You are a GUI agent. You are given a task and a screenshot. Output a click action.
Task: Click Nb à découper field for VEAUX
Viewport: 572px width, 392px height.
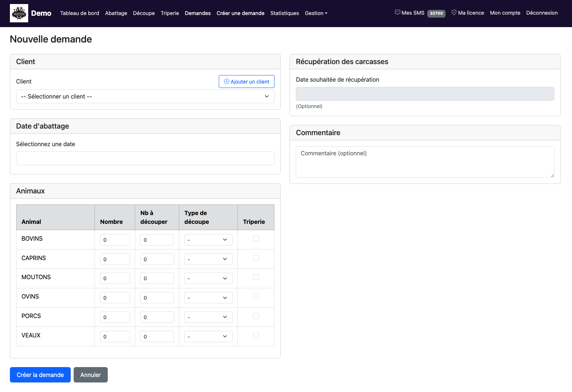pos(157,337)
